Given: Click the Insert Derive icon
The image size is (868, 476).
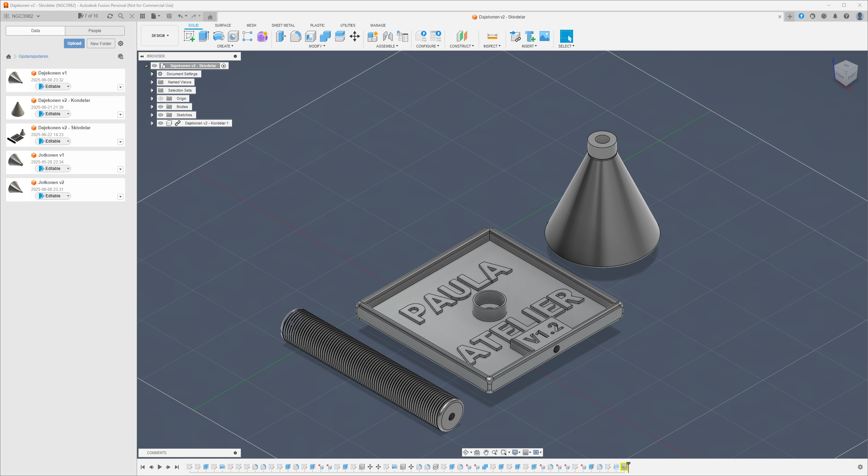Looking at the screenshot, I should coord(515,36).
